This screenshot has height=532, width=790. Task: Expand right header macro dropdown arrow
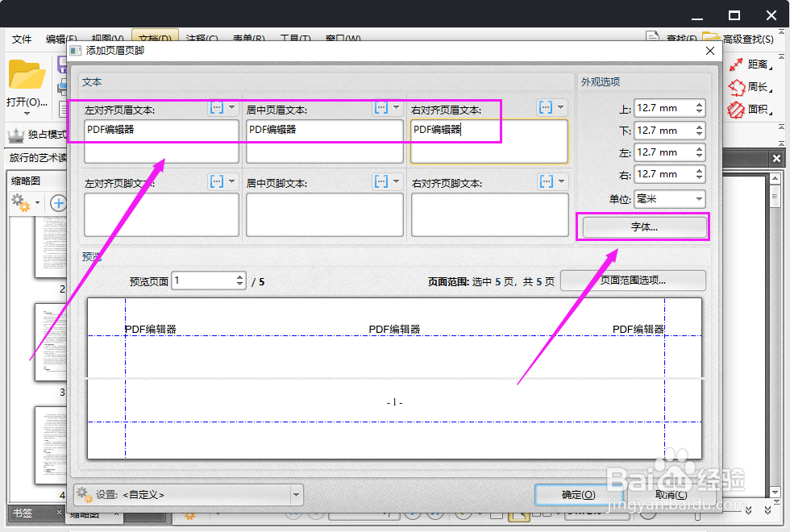(561, 107)
